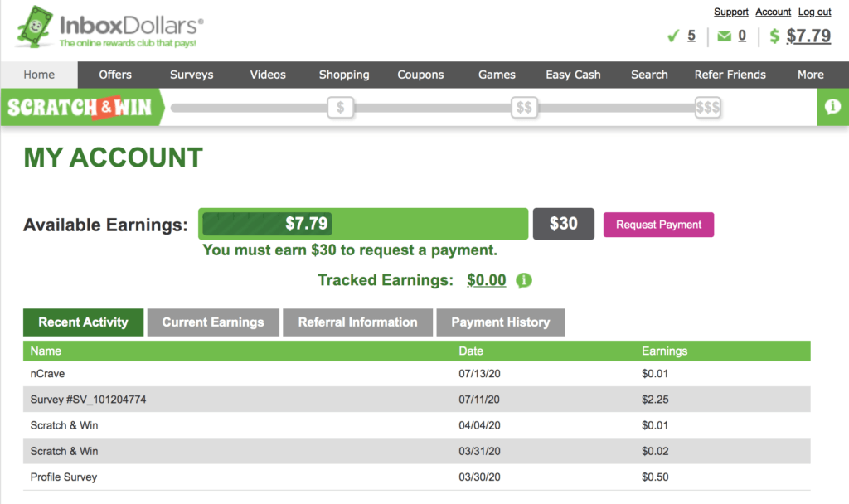Screen dimensions: 849x504
Task: Select the Profile Survey row
Action: point(417,477)
